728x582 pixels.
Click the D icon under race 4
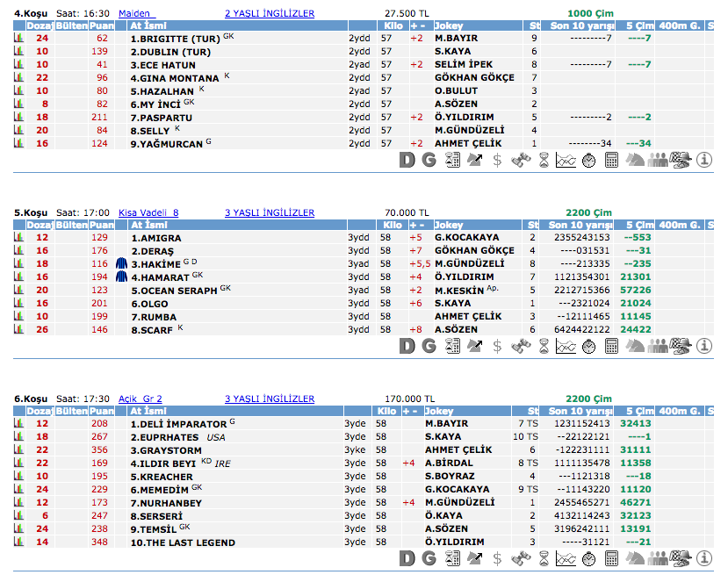click(407, 160)
